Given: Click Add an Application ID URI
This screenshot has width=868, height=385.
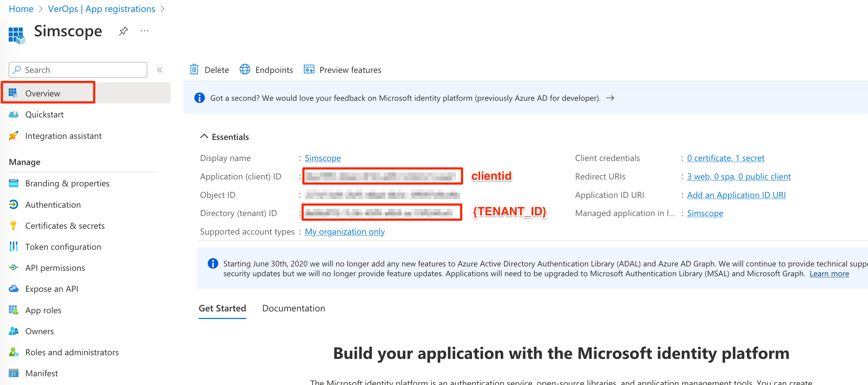Looking at the screenshot, I should [x=736, y=195].
